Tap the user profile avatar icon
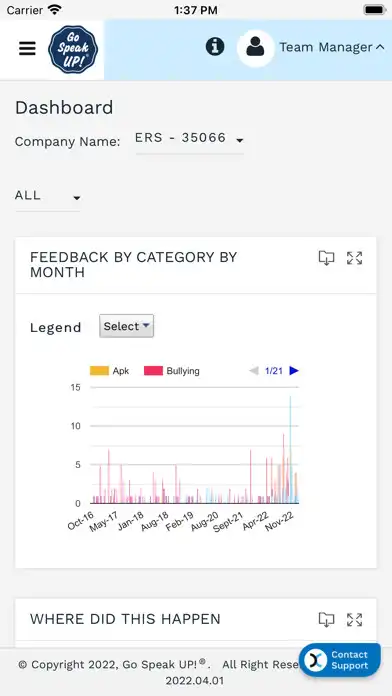This screenshot has height=696, width=392. coord(255,48)
